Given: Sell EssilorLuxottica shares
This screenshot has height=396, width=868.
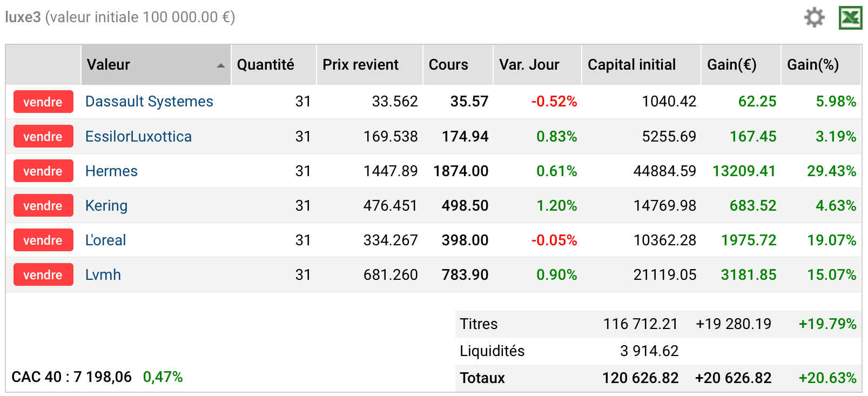Looking at the screenshot, I should 43,136.
